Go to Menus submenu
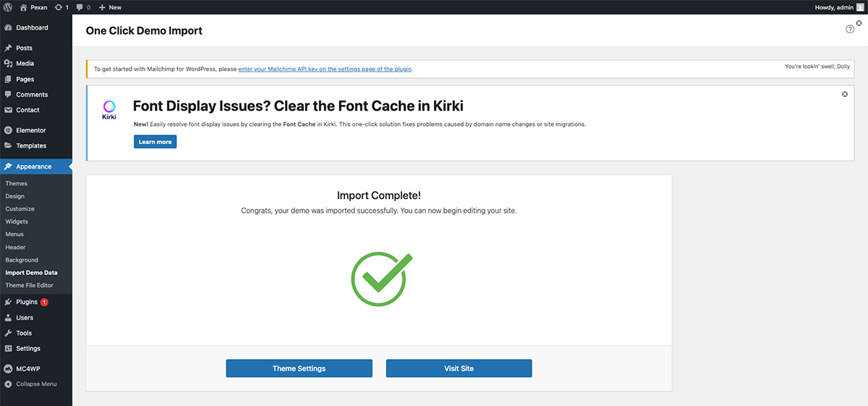Image resolution: width=868 pixels, height=406 pixels. [x=14, y=234]
